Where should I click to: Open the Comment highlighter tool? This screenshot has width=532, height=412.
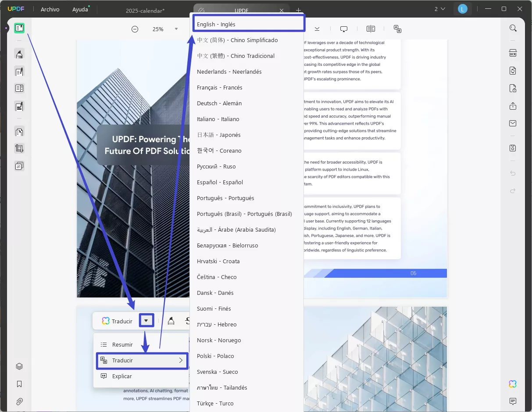(19, 54)
